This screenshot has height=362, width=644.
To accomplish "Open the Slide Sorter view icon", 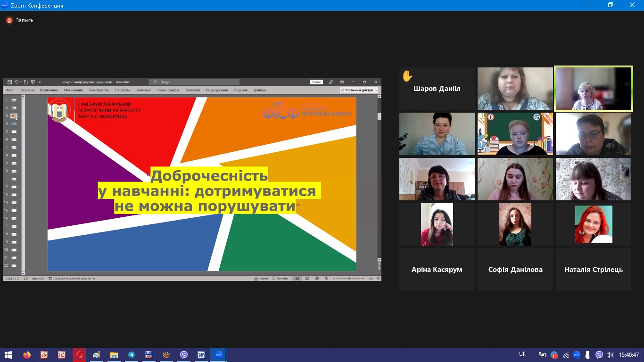I will [x=307, y=279].
